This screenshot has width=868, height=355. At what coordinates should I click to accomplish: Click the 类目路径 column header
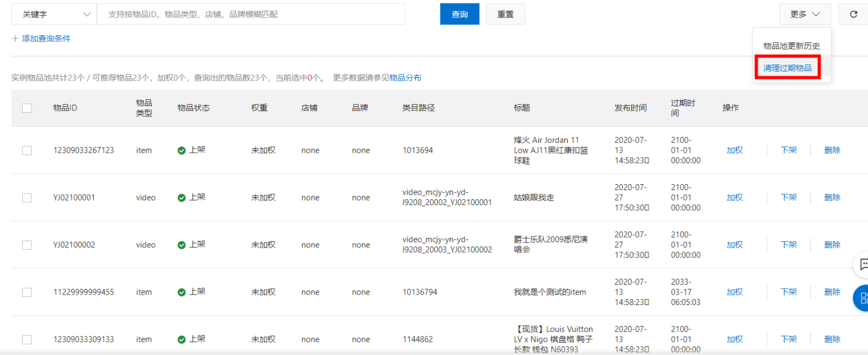[419, 108]
